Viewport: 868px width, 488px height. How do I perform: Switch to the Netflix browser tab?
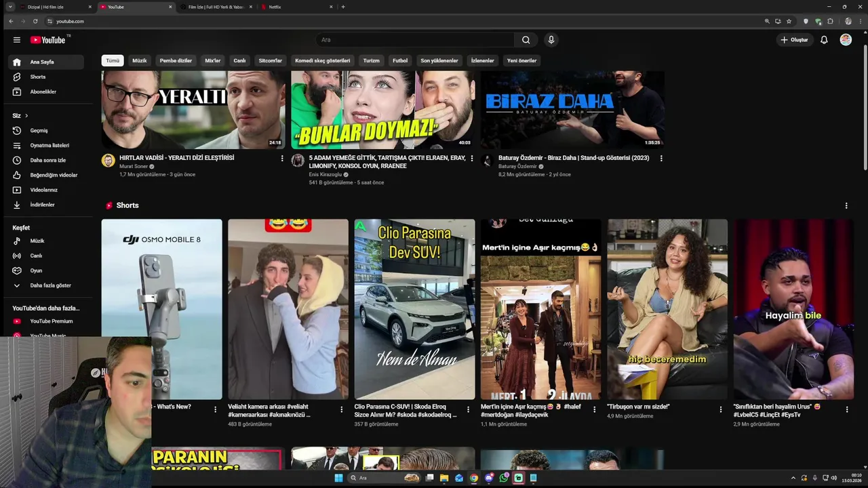[296, 7]
